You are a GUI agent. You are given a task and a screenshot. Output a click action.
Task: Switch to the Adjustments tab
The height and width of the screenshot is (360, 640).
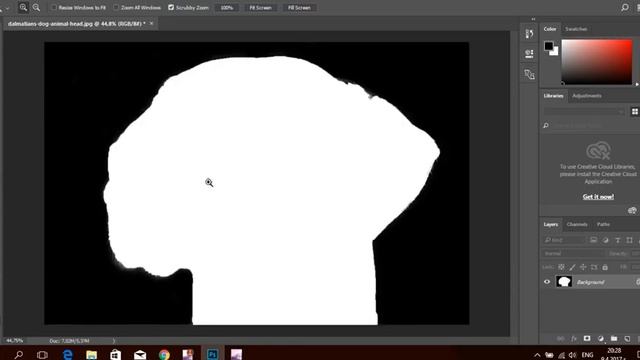click(587, 96)
